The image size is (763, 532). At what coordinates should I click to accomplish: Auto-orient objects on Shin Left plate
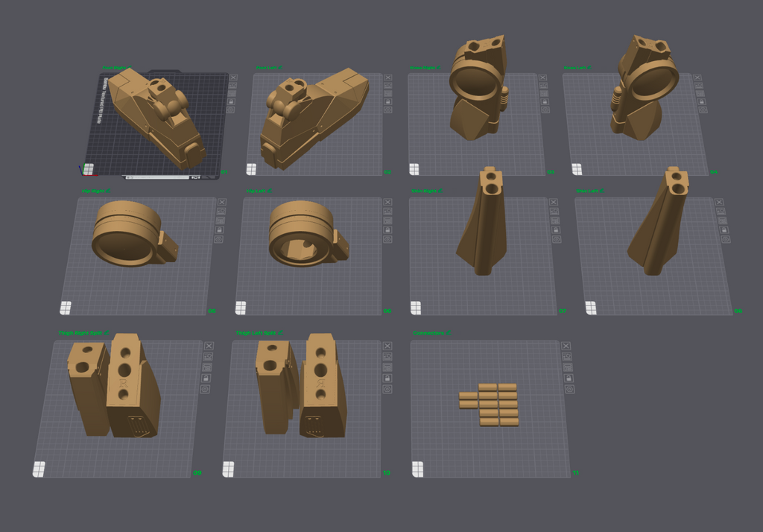pyautogui.click(x=721, y=212)
